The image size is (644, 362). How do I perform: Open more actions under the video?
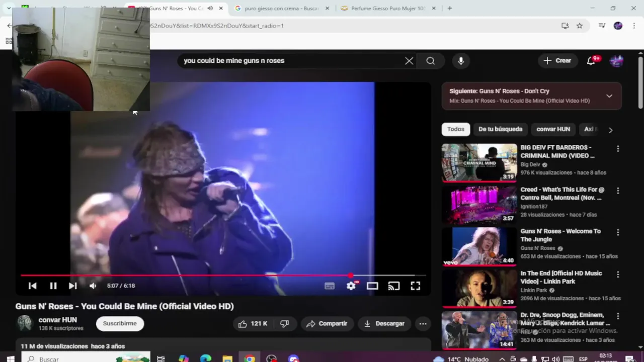pos(423,324)
